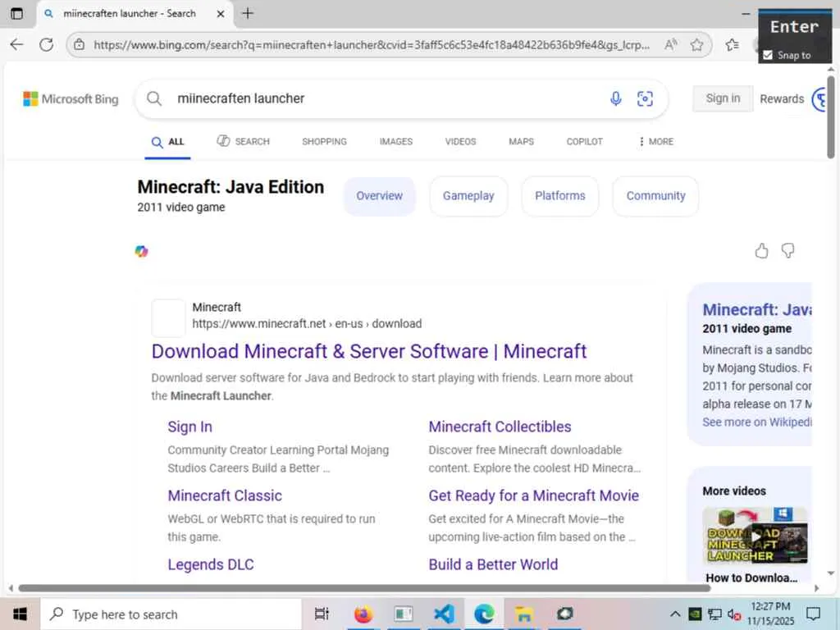Screen dimensions: 840x630
Task: Go back to the previous page
Action: [16, 44]
